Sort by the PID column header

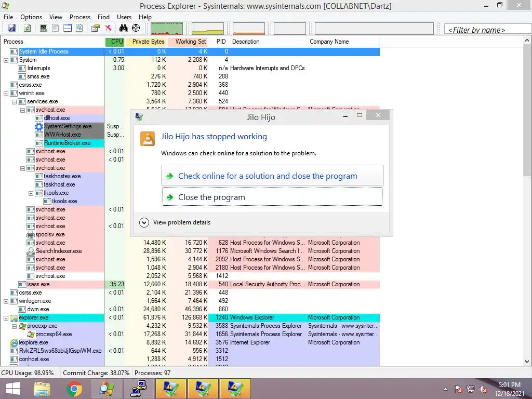(219, 42)
